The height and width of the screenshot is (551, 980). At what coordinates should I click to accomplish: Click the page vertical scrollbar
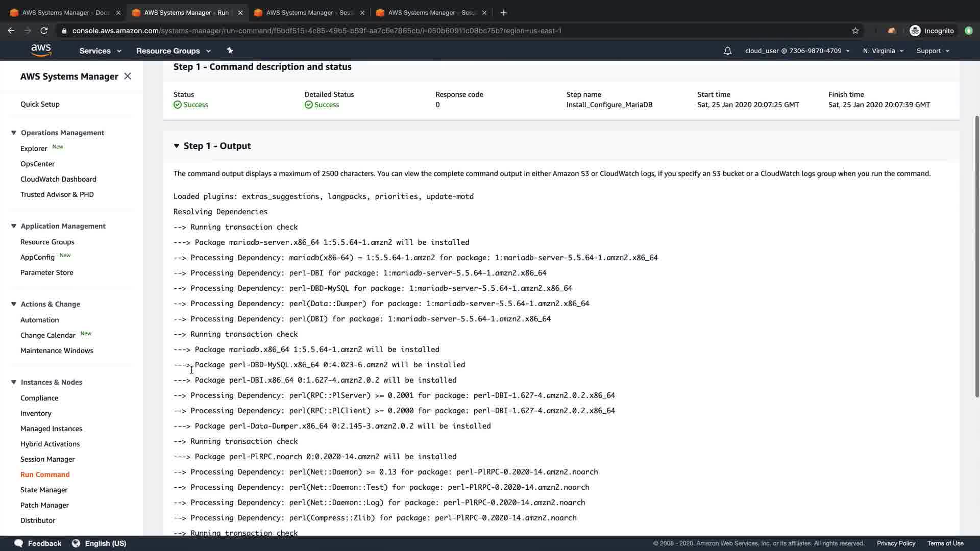point(977,255)
